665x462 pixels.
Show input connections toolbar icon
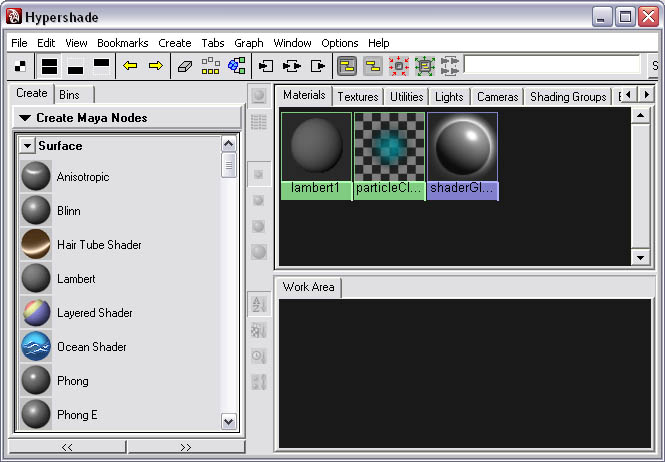click(x=266, y=66)
